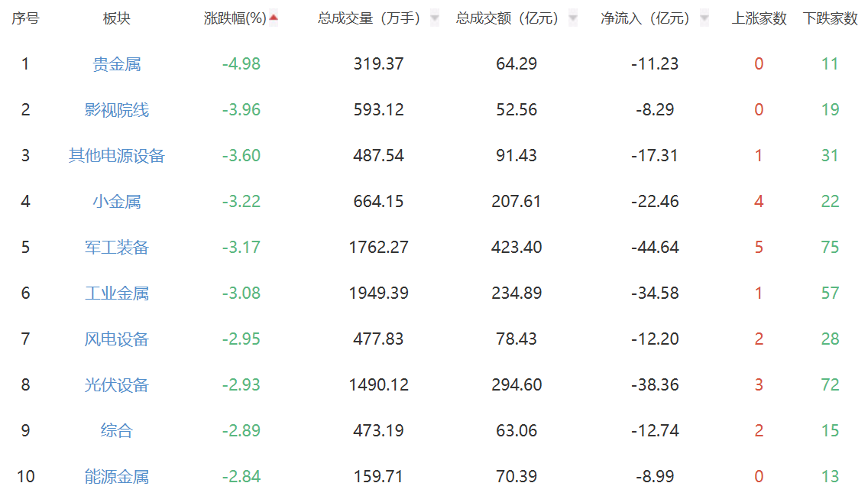
Task: Go to the 光伏设备 sector
Action: coord(117,385)
